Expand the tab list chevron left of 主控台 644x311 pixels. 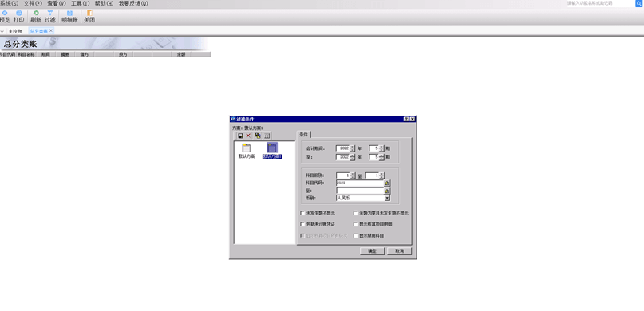(2, 31)
